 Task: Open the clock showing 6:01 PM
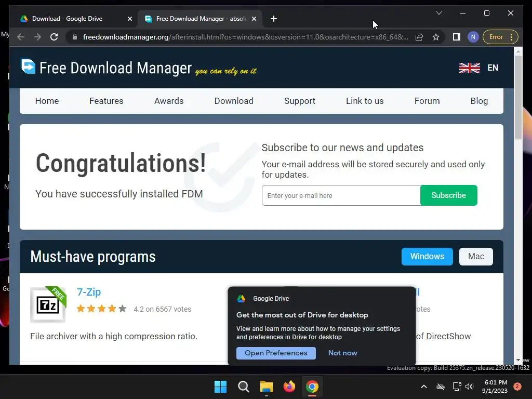click(495, 387)
